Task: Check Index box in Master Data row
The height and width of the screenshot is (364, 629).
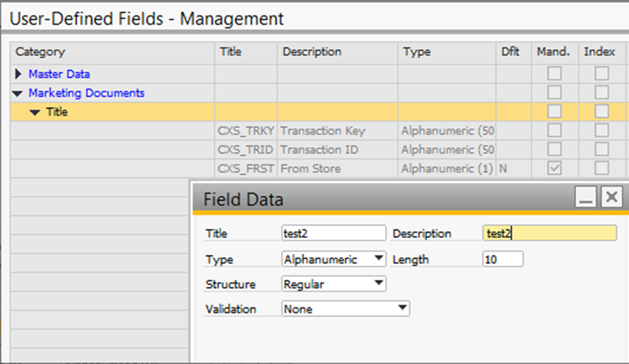Action: [x=601, y=73]
